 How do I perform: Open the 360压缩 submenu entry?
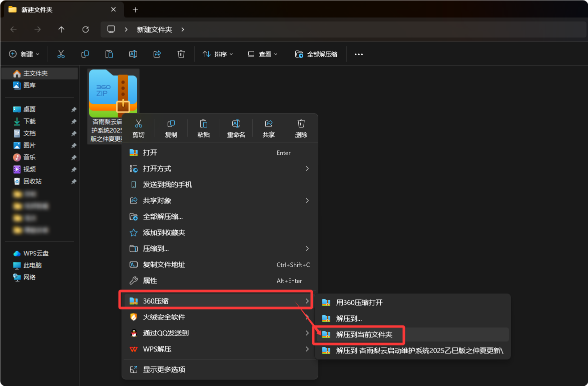220,301
